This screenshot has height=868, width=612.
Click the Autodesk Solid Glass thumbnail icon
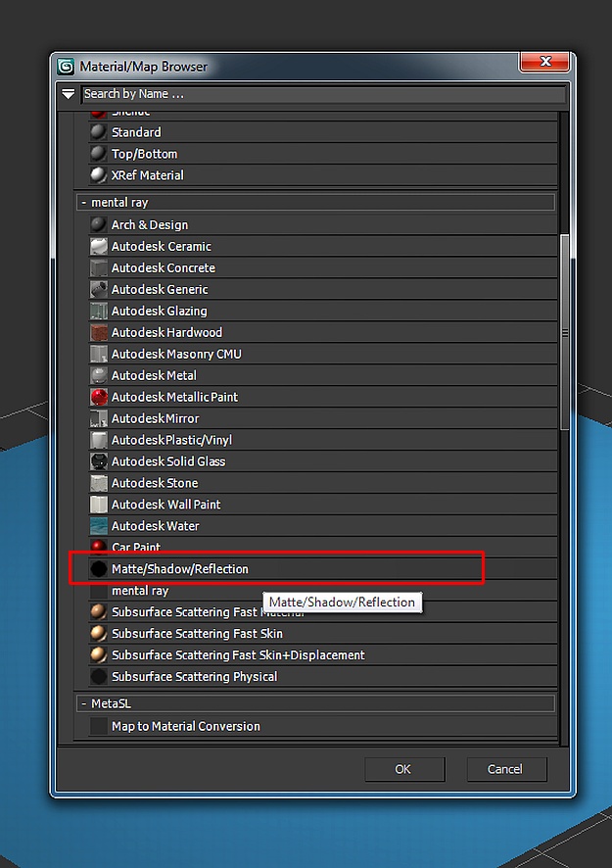click(99, 461)
